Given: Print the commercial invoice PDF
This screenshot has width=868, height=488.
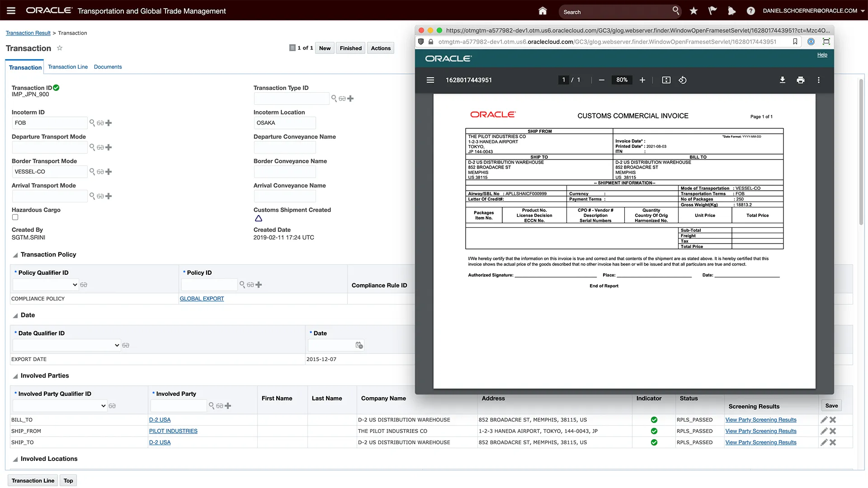Looking at the screenshot, I should pos(800,80).
